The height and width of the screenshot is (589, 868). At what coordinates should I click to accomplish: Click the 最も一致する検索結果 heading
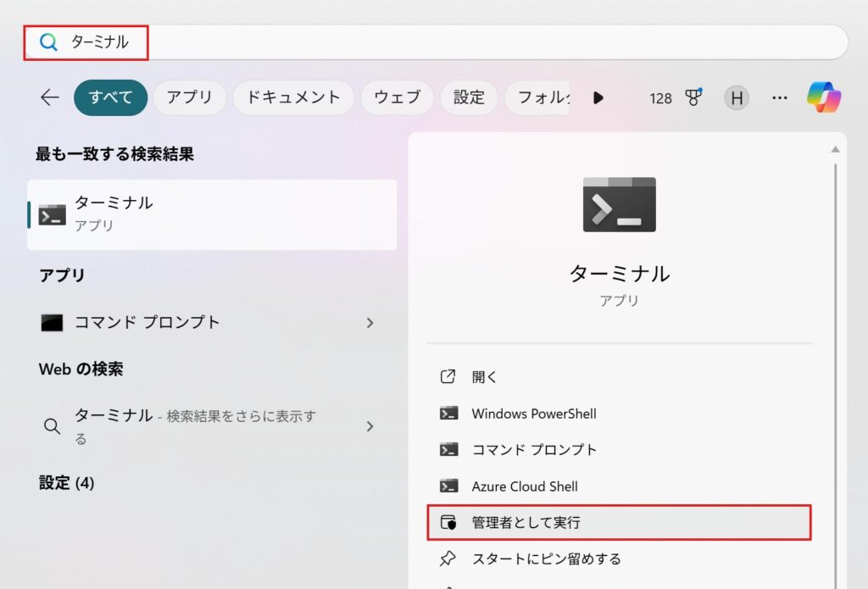point(114,154)
